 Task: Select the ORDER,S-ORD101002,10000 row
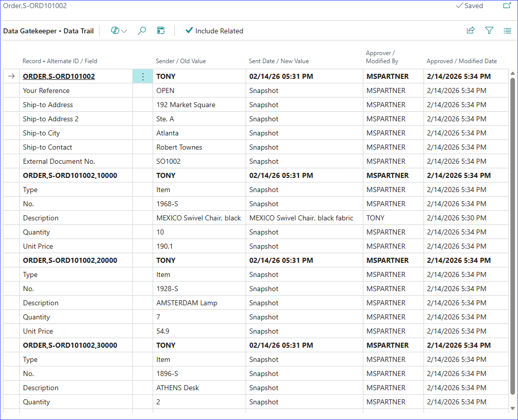coord(70,176)
